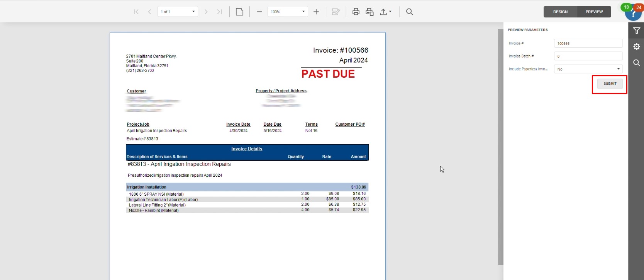
Task: Click the Customer PO # header
Action: 350,124
